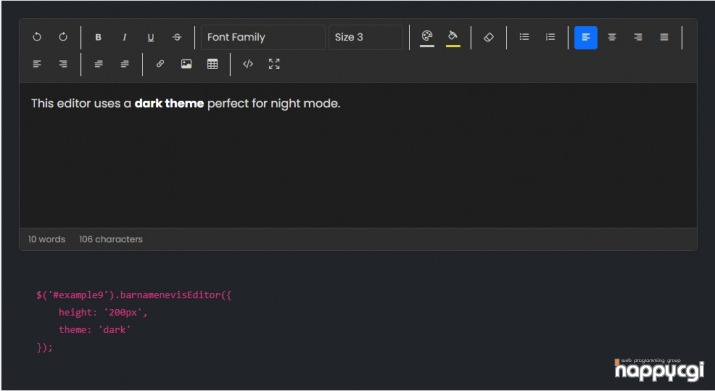715x391 pixels.
Task: Undo the last edit
Action: (37, 37)
